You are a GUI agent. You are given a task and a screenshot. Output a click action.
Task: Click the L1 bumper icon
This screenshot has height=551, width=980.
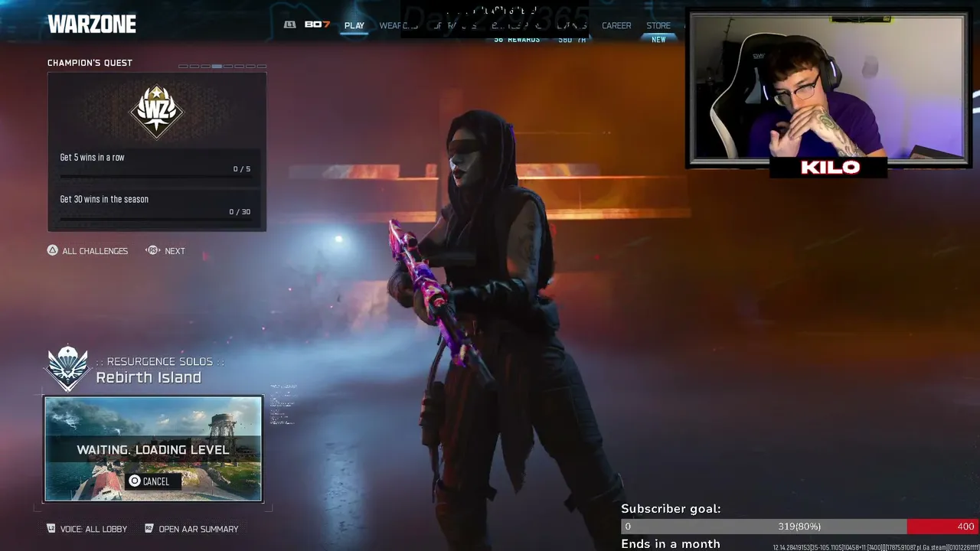click(x=289, y=24)
